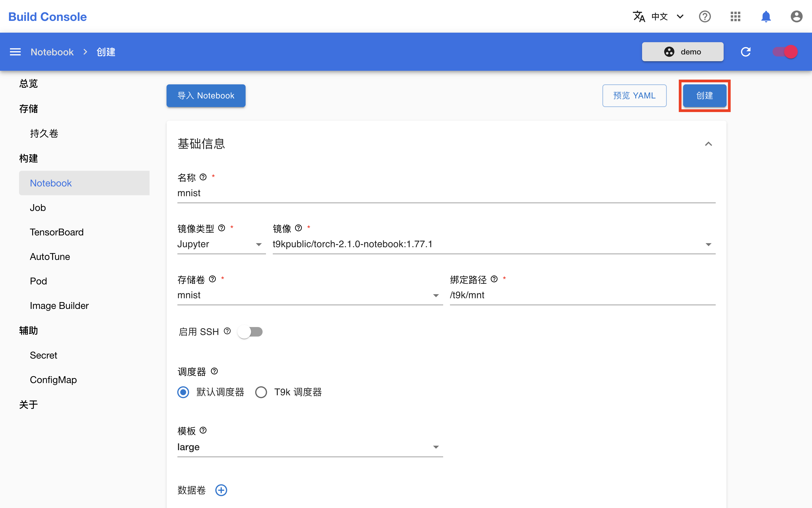Viewport: 812px width, 508px height.
Task: Open the demo project selector
Action: click(682, 52)
